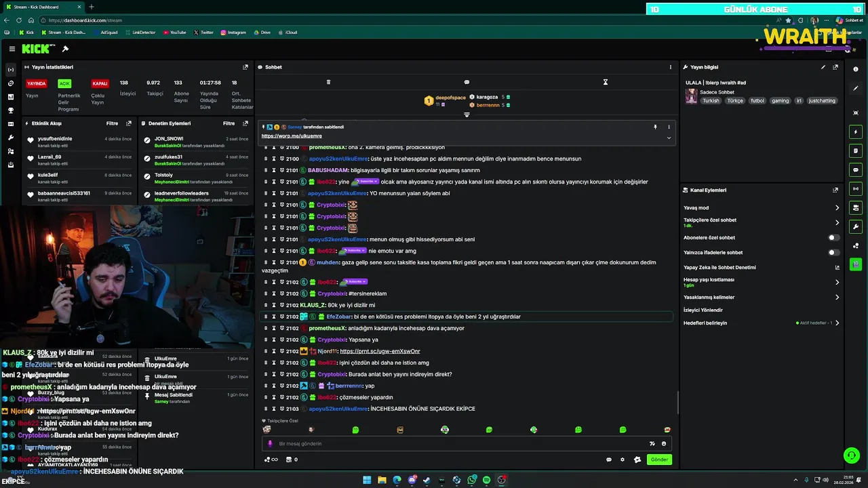Click the Turkish language tag

pyautogui.click(x=711, y=100)
